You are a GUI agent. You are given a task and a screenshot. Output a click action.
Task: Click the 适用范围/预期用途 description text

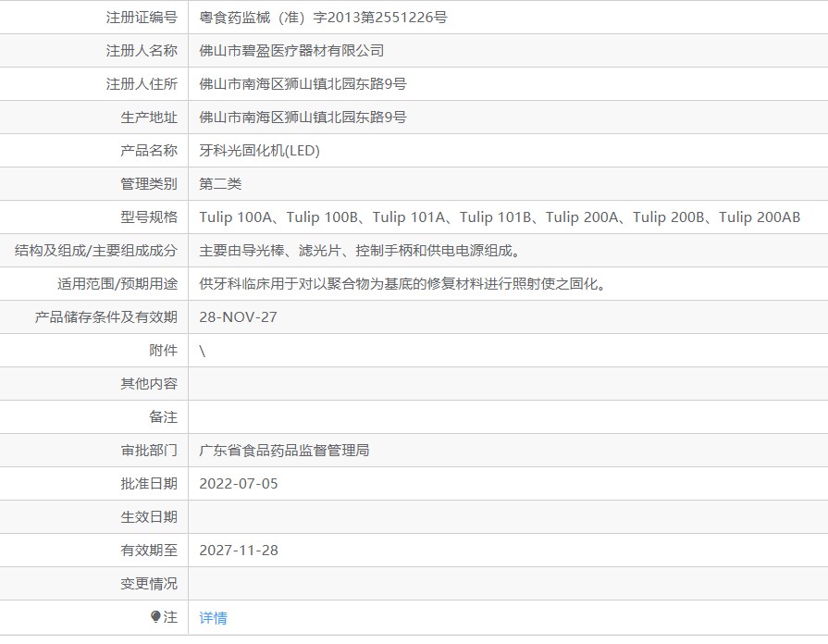point(403,284)
